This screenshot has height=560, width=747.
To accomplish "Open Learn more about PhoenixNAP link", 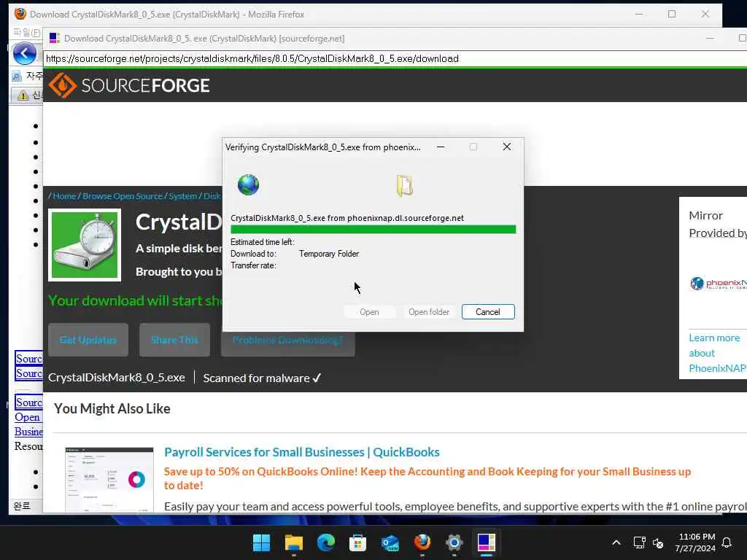I will tap(717, 353).
